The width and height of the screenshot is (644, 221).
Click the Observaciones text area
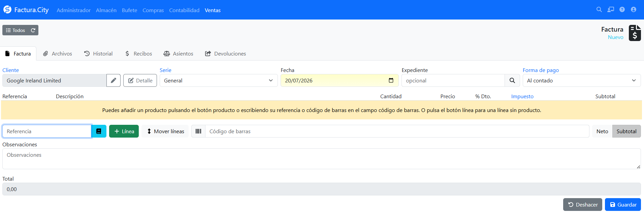coord(322,159)
